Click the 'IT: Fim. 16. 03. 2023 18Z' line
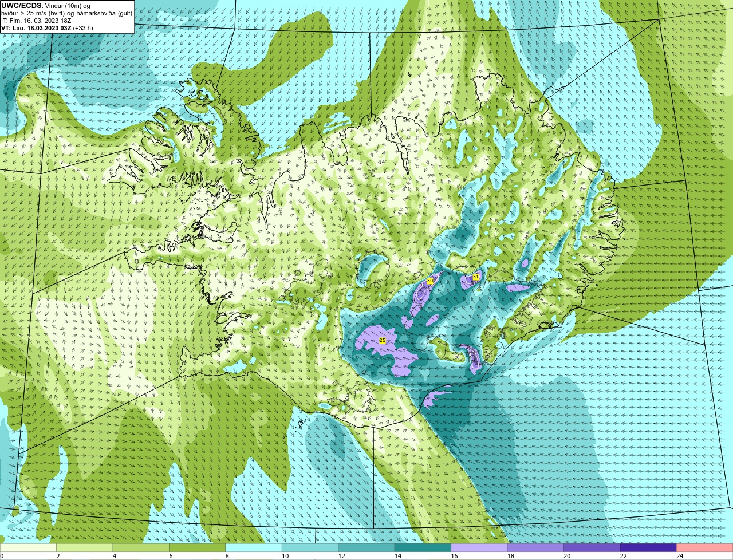This screenshot has width=733, height=560. point(36,21)
